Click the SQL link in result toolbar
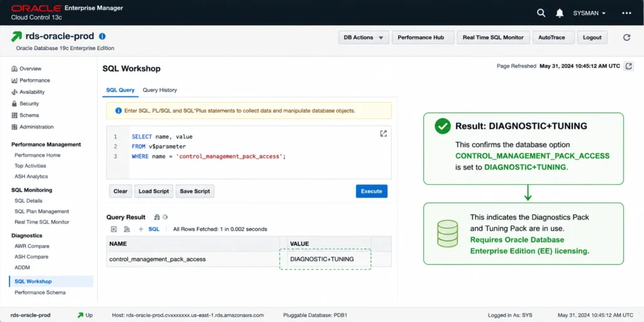The height and width of the screenshot is (322, 644). (154, 229)
